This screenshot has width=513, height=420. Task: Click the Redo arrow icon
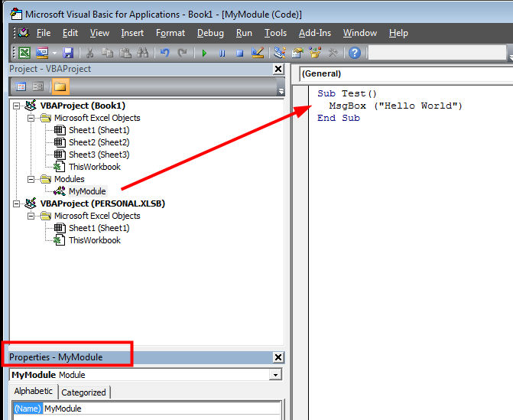[182, 53]
